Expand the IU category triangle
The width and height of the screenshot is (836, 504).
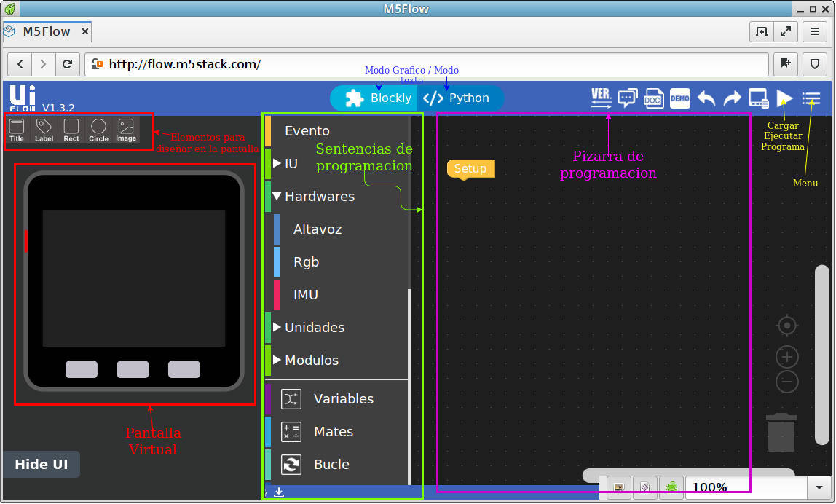click(x=277, y=163)
